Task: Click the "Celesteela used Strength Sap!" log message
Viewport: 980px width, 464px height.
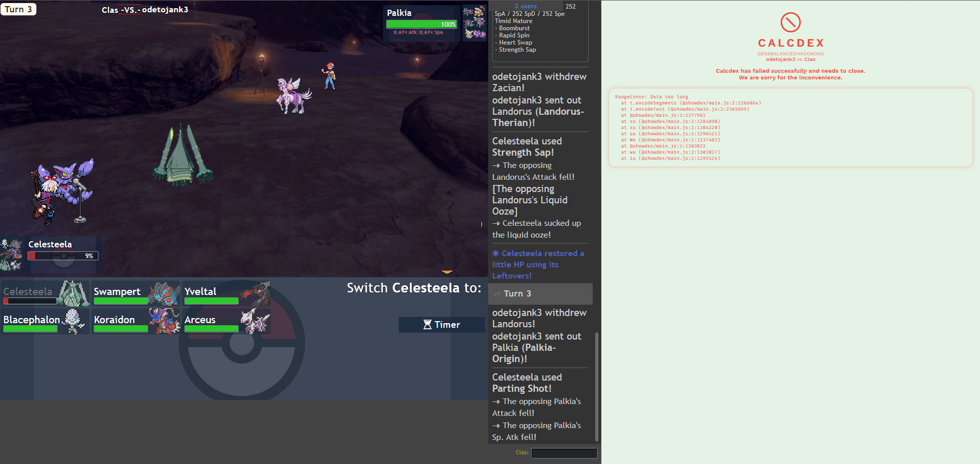Action: pos(527,146)
